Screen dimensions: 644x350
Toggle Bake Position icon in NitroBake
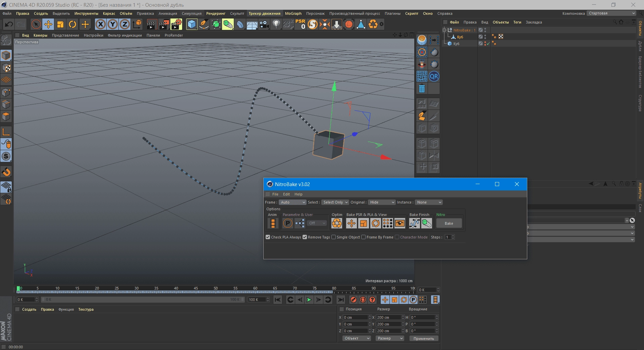point(351,223)
